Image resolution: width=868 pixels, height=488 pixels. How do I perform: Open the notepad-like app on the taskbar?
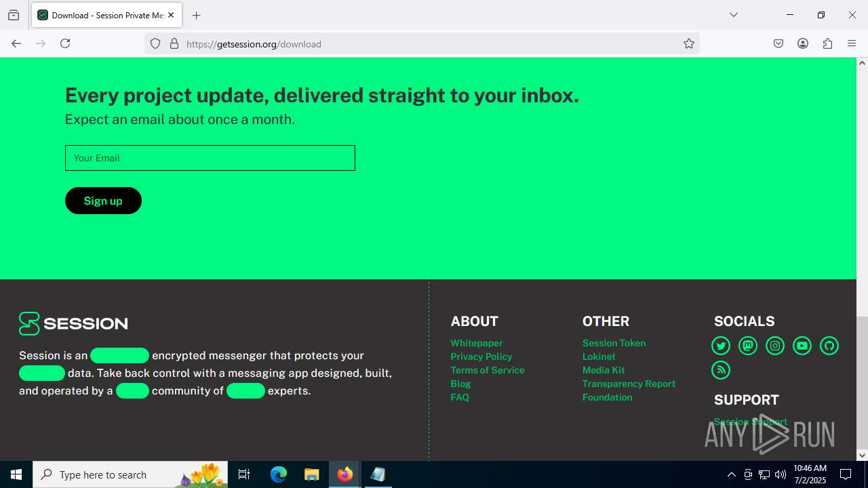[x=378, y=474]
